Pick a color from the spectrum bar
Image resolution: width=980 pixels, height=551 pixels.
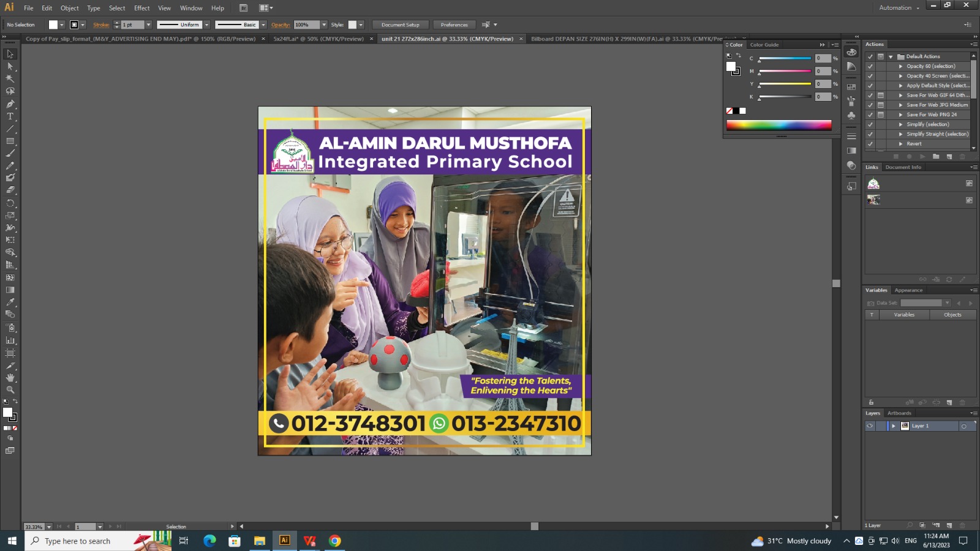point(779,125)
